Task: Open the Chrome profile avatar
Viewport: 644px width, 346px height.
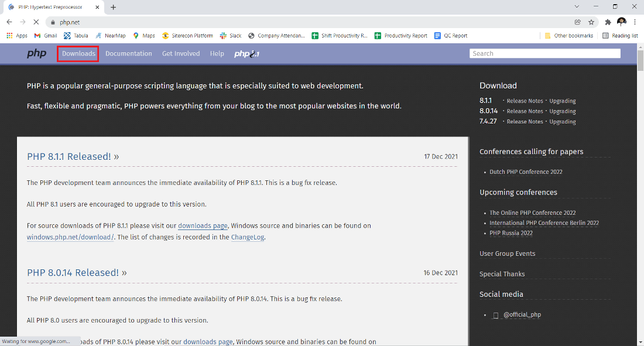Action: pos(621,22)
